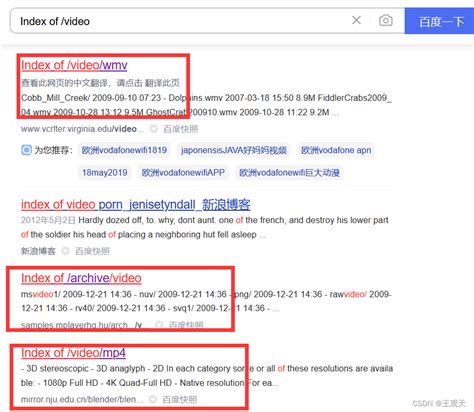Click the snippet line starting - 3D stereoscopic
This screenshot has width=474, height=412.
point(207,369)
